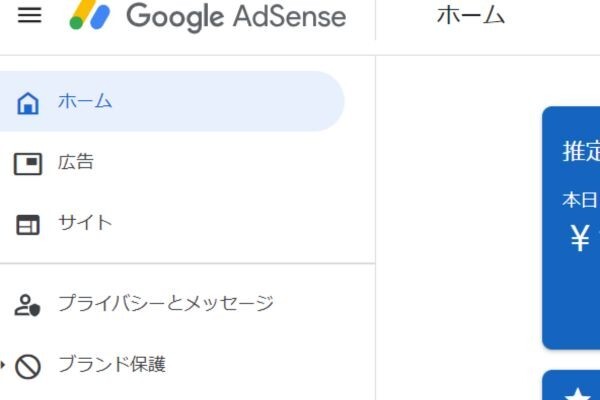
Task: Click the 推定 heading on blue card
Action: coord(581,152)
